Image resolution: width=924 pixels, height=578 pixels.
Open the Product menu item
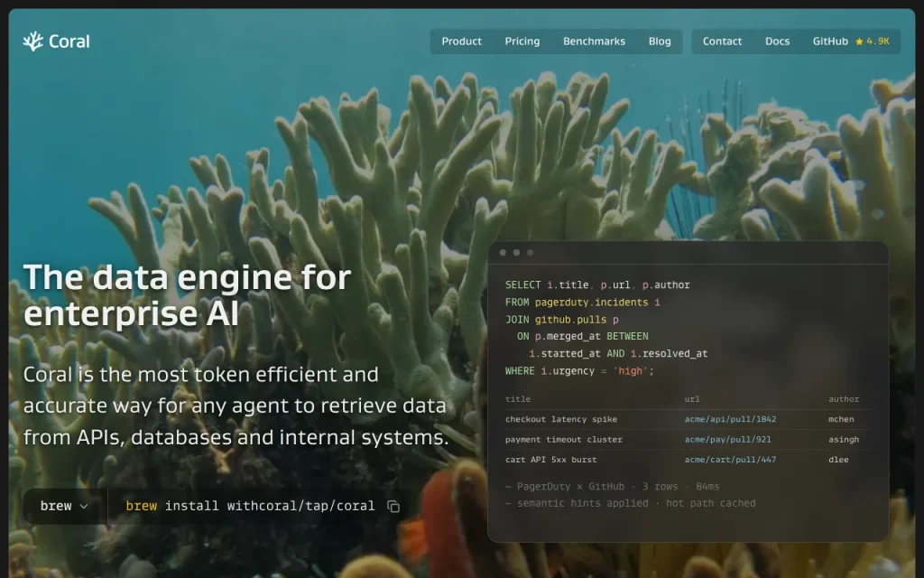pos(461,42)
